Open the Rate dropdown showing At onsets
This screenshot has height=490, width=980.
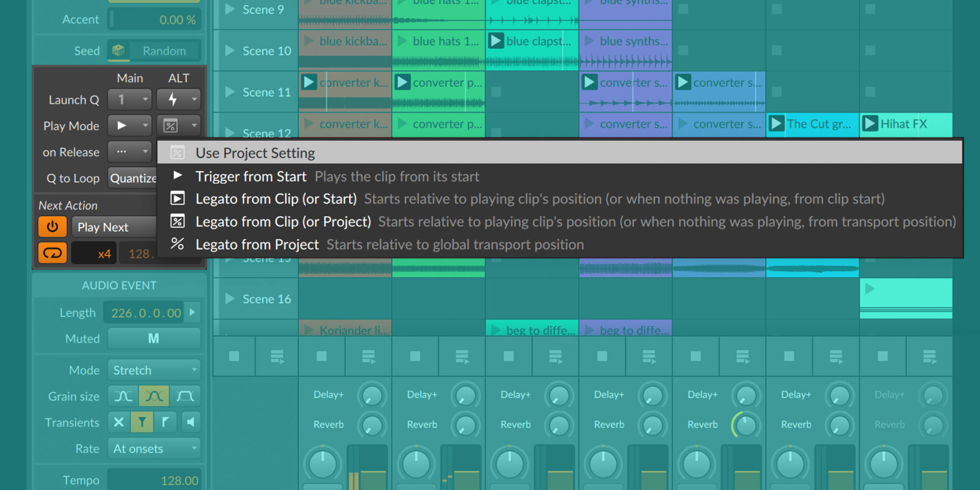point(154,449)
